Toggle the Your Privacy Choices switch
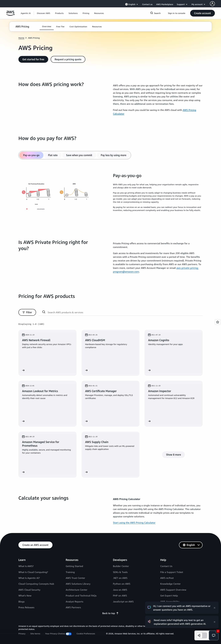Screen dimensions: 221x644 pyautogui.click(x=69, y=634)
